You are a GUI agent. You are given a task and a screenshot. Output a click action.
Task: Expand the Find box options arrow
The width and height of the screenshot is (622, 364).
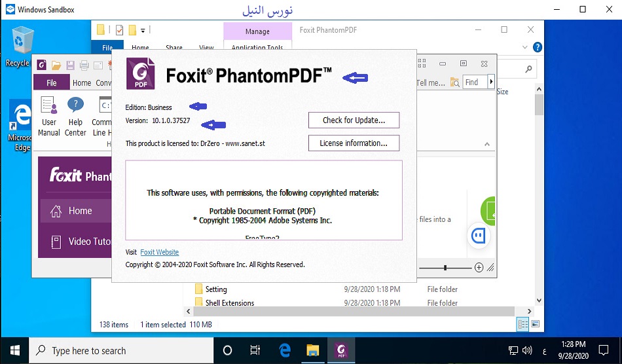tap(491, 82)
